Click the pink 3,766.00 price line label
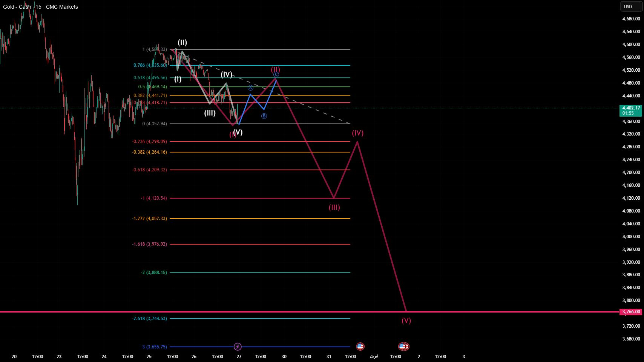The image size is (644, 362). click(x=631, y=312)
